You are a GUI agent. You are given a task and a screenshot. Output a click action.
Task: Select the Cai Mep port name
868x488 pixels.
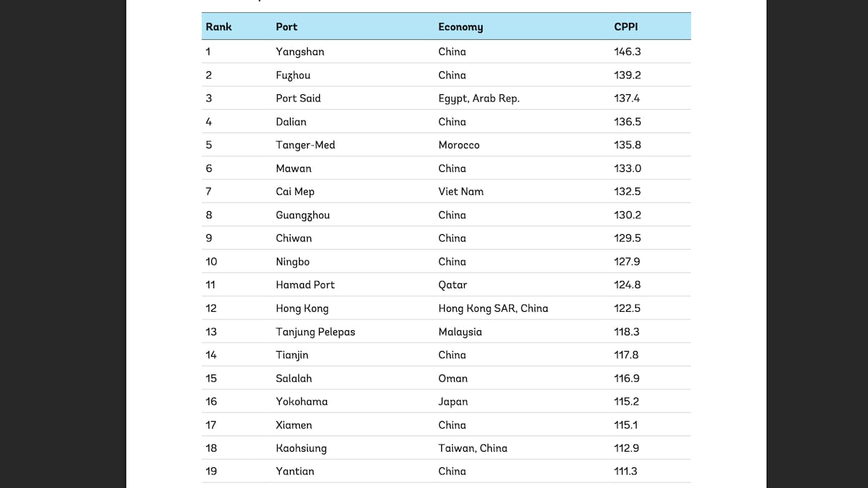pyautogui.click(x=295, y=191)
